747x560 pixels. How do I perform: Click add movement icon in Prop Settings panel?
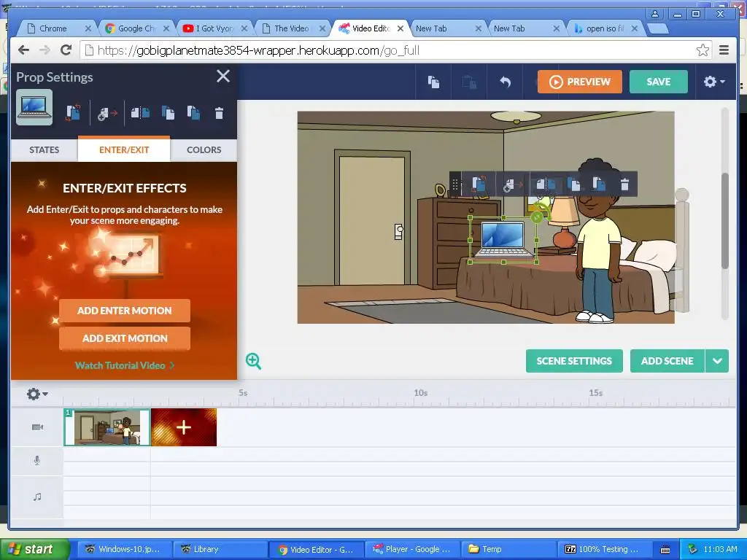pos(107,113)
